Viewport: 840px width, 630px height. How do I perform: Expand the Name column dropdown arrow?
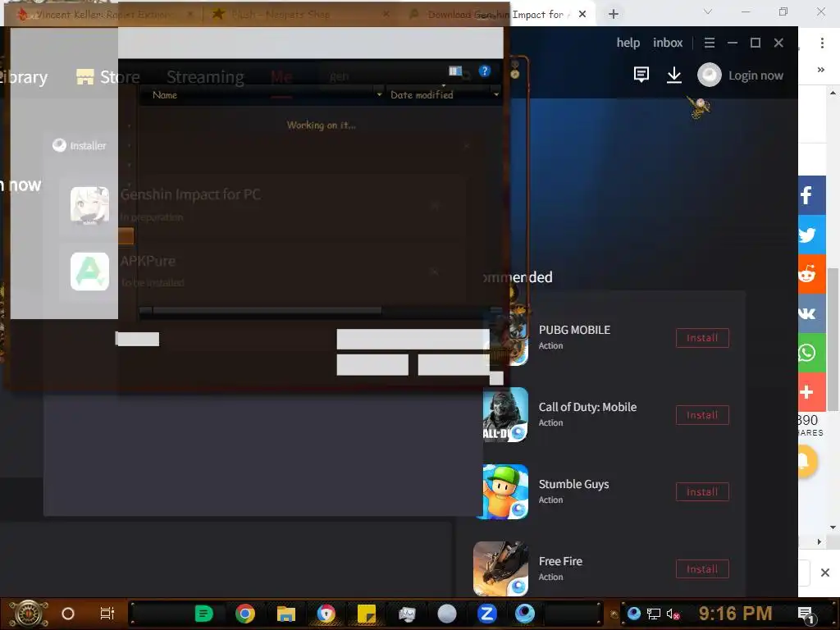pyautogui.click(x=379, y=94)
